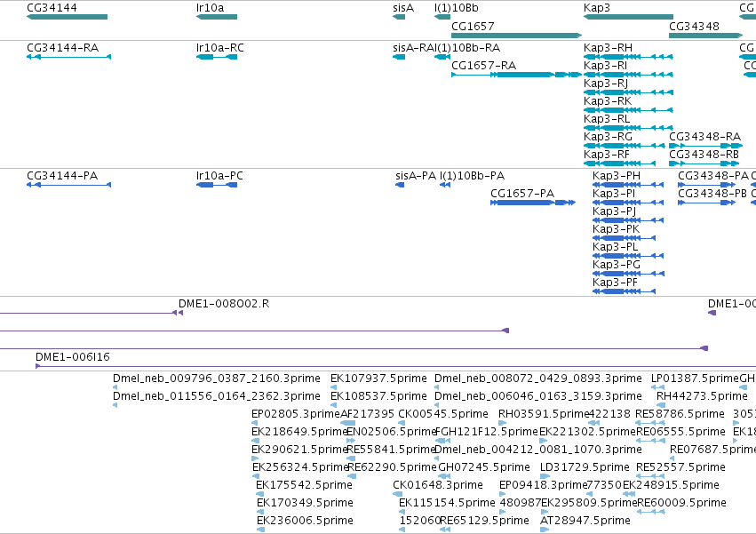Click transcript CG34348-RB
This screenshot has width=756, height=534.
(704, 163)
